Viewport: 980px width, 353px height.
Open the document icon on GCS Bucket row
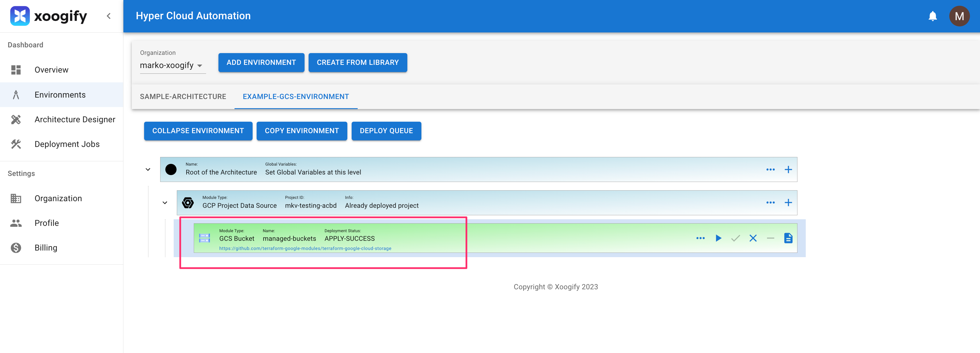pyautogui.click(x=788, y=238)
